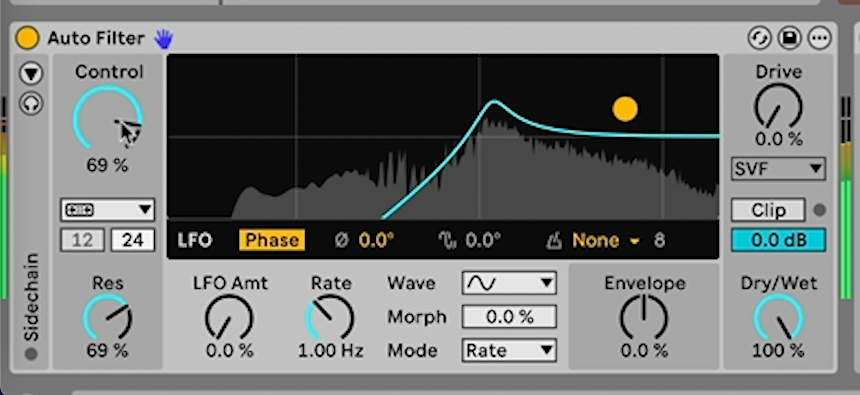Screen dimensions: 860x395
Task: Click the spin offset value 0.0°
Action: click(x=483, y=240)
